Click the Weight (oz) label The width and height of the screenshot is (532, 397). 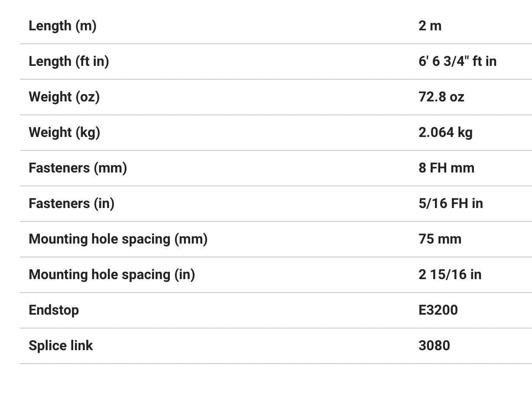(x=64, y=97)
